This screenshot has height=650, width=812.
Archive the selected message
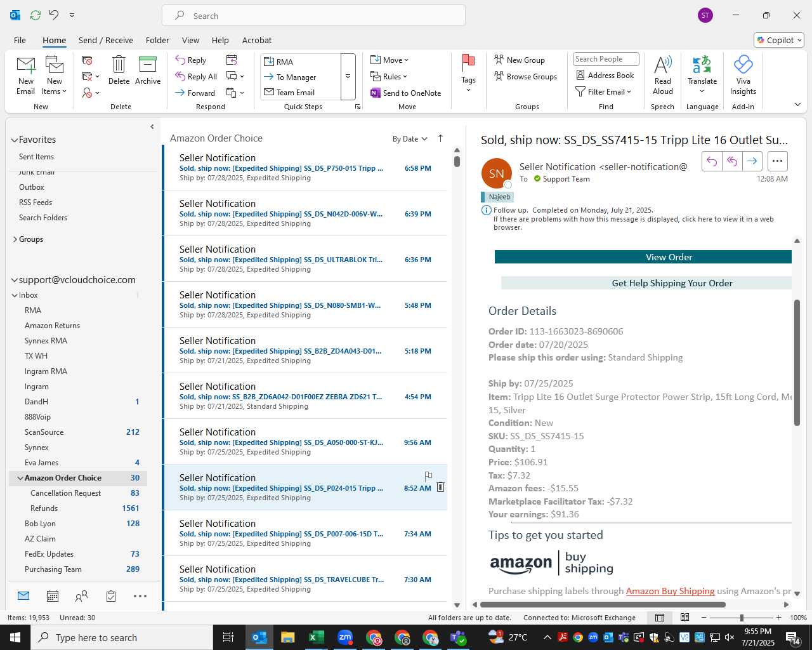click(148, 70)
